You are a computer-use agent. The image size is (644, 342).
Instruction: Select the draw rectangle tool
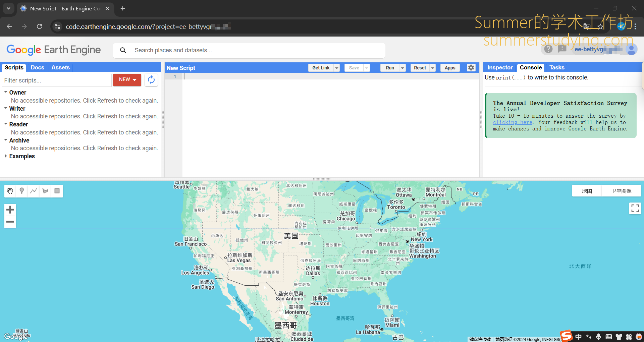pos(57,191)
